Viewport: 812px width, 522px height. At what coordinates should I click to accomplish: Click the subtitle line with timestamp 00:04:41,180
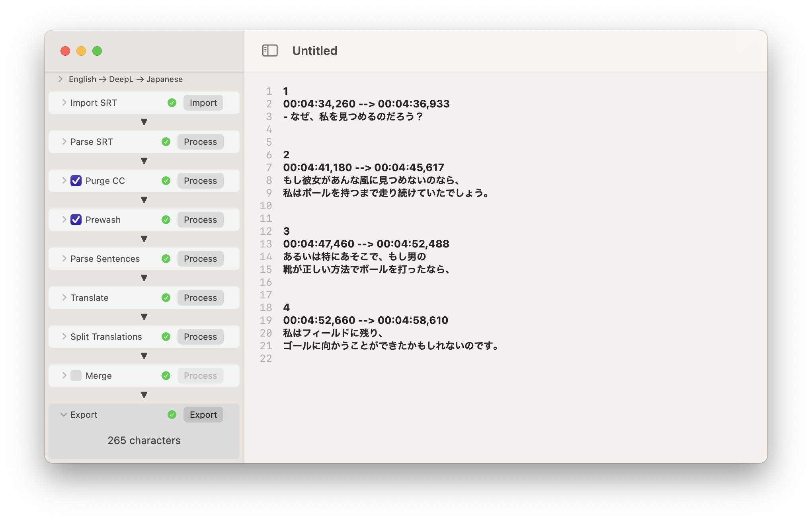(363, 168)
